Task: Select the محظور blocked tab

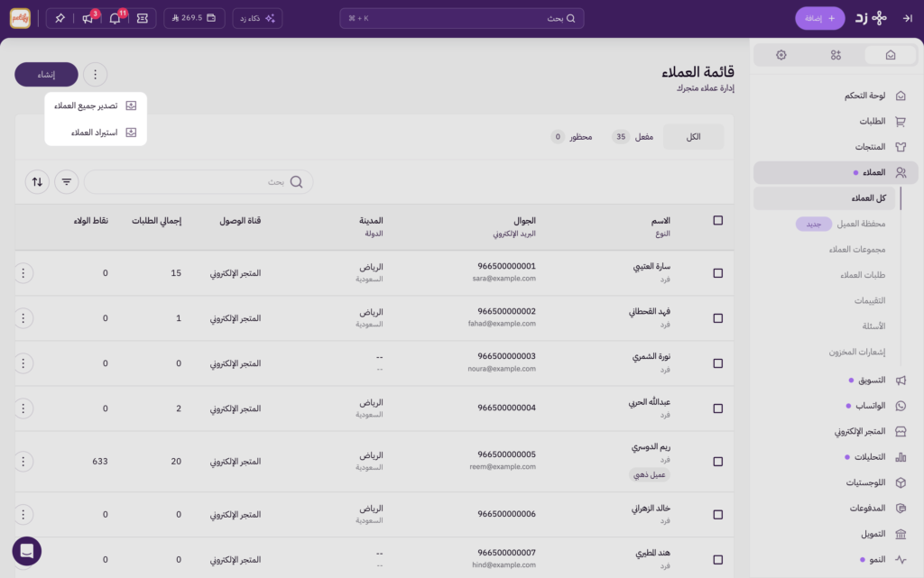Action: 571,136
